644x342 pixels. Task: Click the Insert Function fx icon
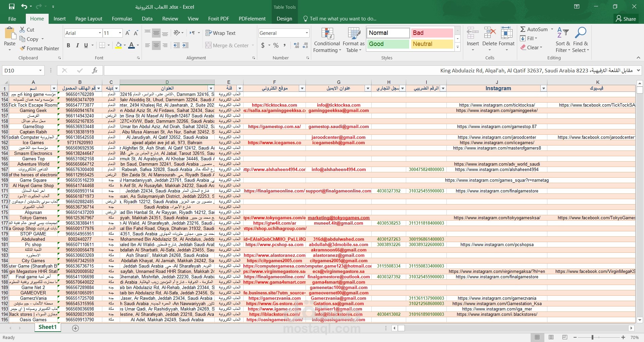click(x=95, y=70)
